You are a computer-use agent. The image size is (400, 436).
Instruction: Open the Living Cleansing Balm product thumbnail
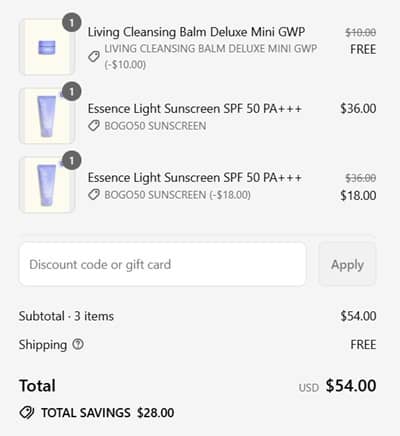point(47,47)
